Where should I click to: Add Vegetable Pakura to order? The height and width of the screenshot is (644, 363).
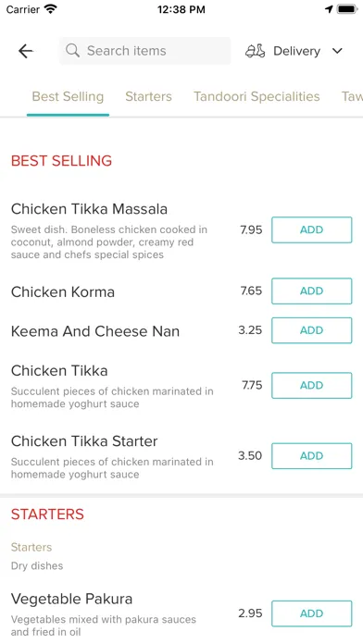tap(312, 613)
